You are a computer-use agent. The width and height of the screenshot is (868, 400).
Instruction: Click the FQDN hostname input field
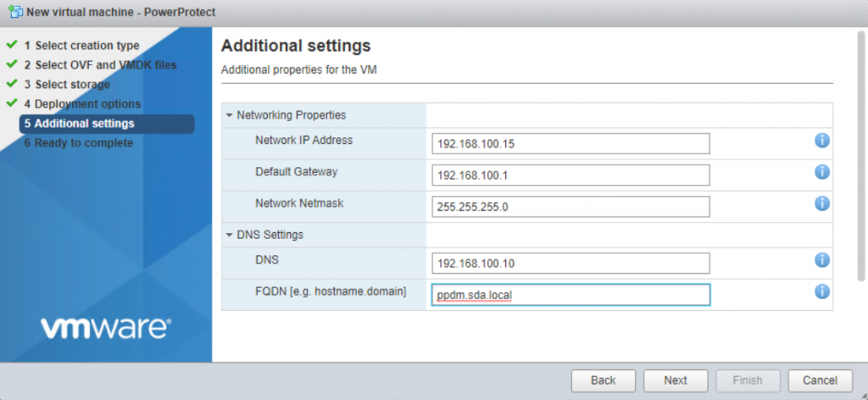click(x=570, y=295)
